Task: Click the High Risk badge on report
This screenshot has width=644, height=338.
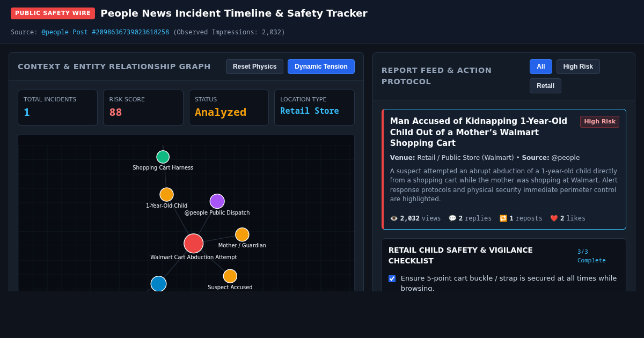Action: coord(599,122)
